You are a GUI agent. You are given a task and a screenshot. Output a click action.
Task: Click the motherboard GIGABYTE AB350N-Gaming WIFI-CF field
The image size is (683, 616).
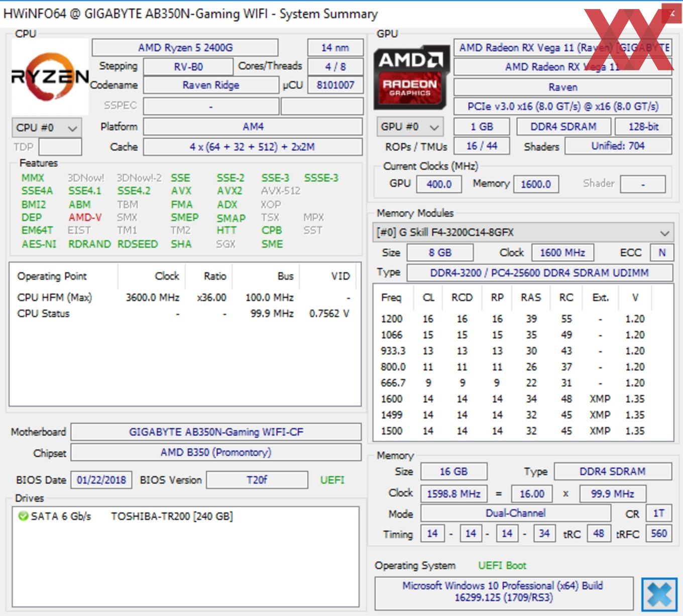216,432
